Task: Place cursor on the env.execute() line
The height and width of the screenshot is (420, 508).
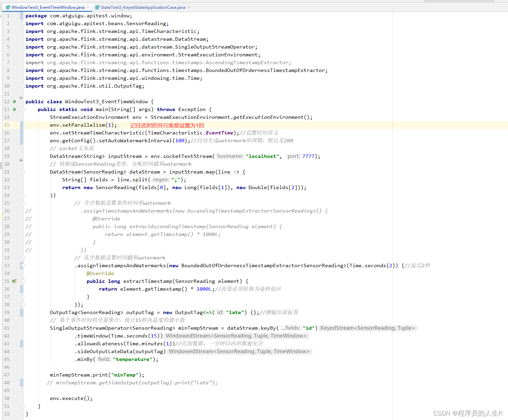Action: [x=71, y=398]
